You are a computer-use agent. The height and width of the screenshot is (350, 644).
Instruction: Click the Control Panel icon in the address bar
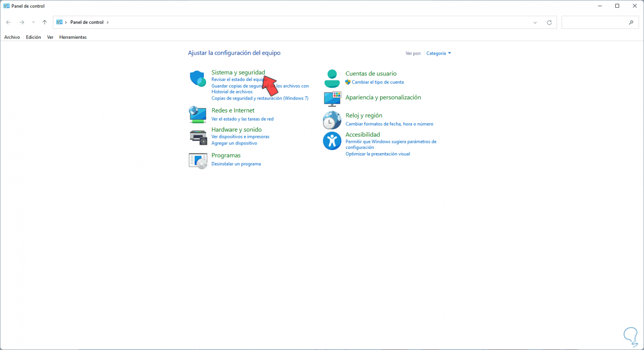pos(59,22)
